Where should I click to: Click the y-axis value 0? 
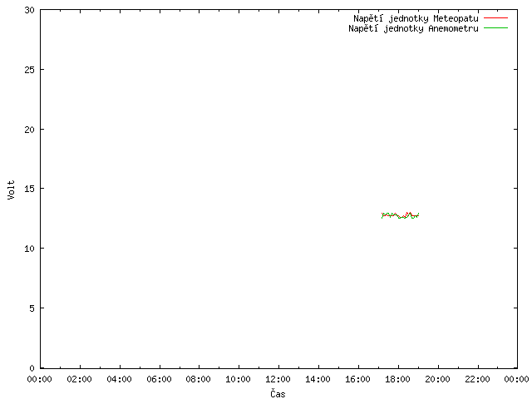click(x=32, y=367)
